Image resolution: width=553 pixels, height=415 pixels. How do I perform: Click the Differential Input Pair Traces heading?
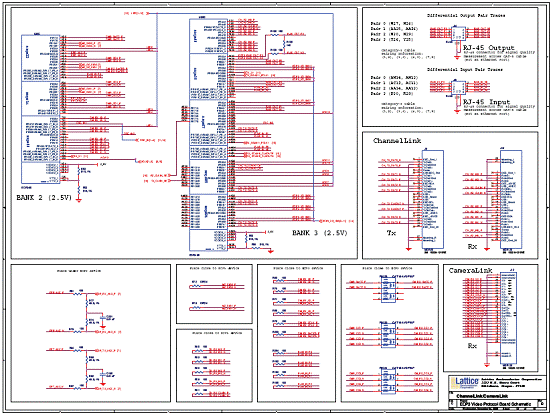point(465,69)
